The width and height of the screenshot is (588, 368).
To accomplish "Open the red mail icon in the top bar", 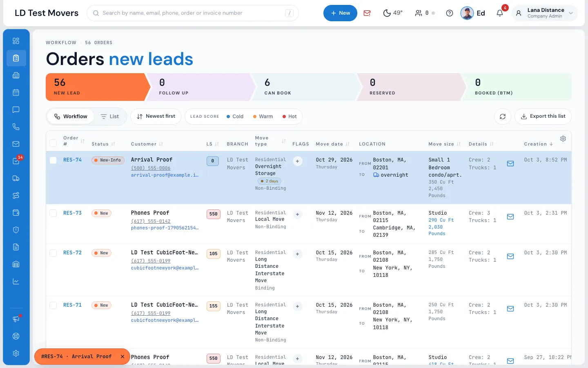I will (x=367, y=13).
